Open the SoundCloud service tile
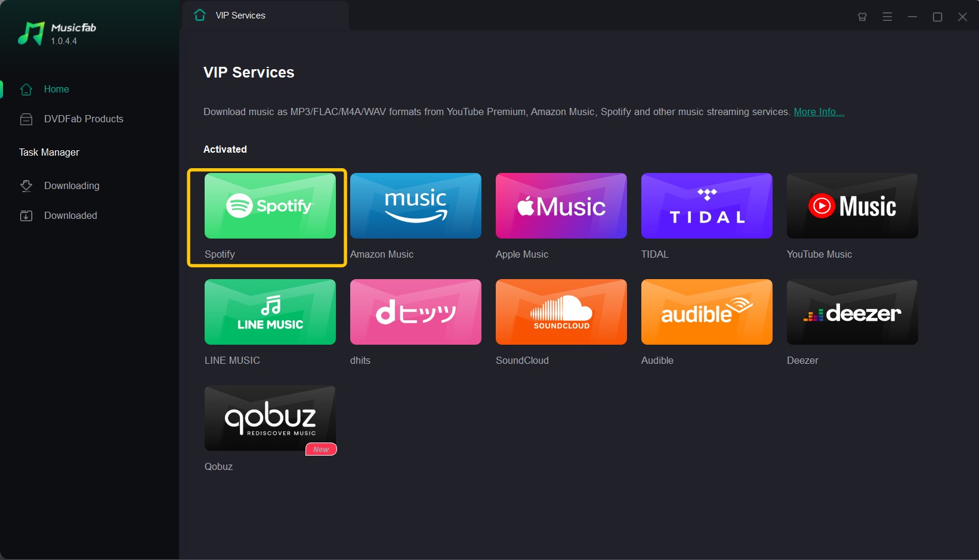979x560 pixels. click(561, 312)
